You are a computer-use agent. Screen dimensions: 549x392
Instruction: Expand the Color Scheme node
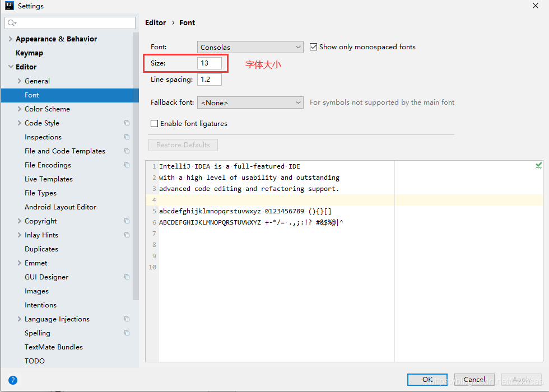[19, 109]
